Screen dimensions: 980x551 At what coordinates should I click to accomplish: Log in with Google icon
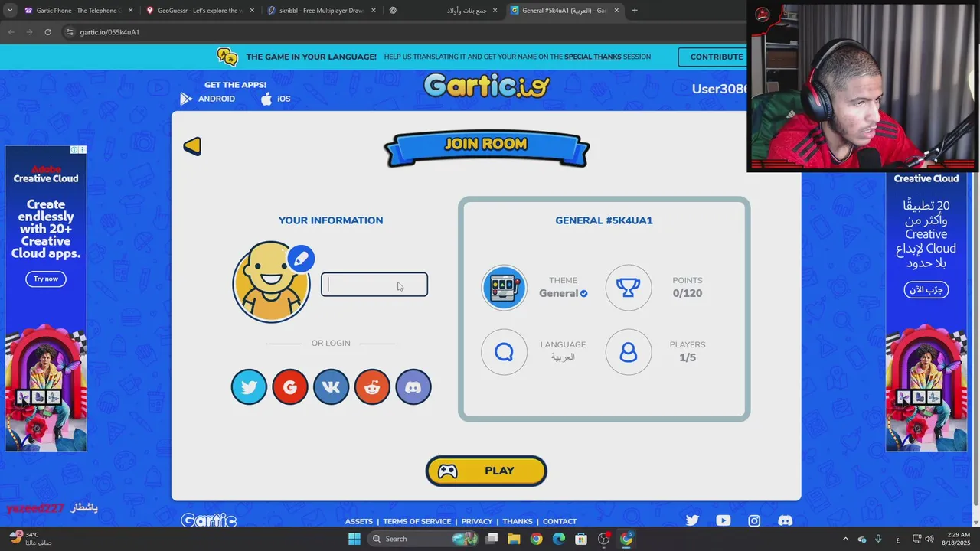290,387
